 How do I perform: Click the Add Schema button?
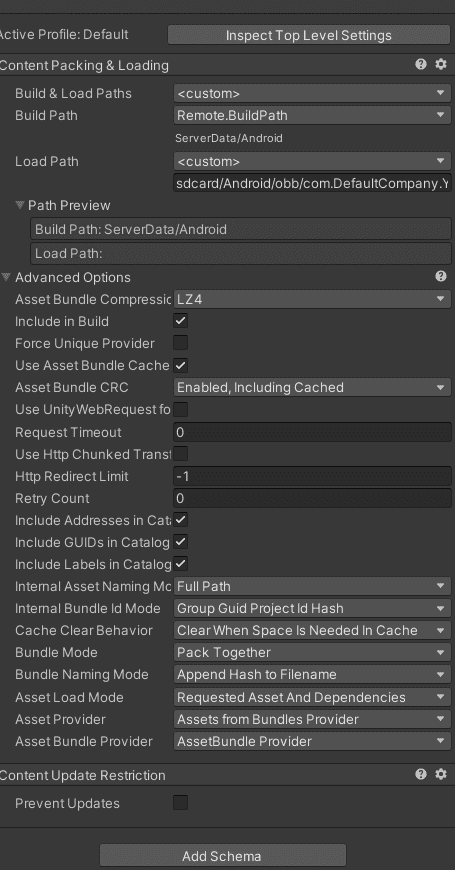pyautogui.click(x=223, y=856)
